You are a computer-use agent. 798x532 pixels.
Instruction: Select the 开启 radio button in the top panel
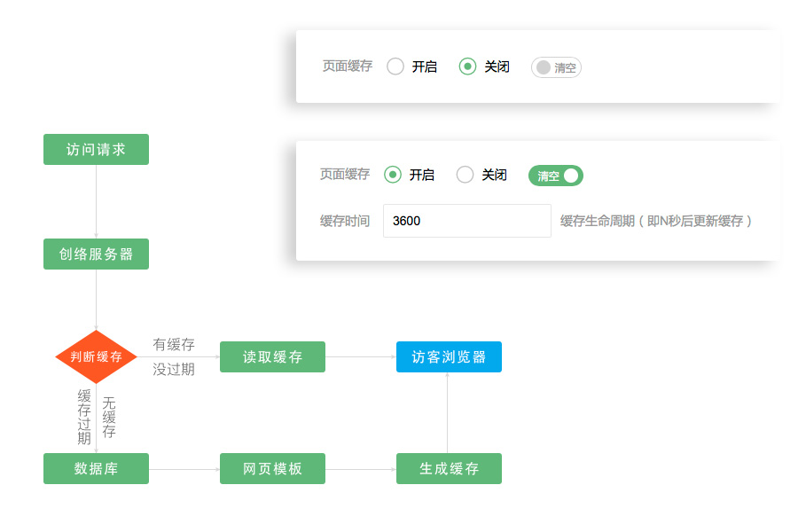coord(395,66)
